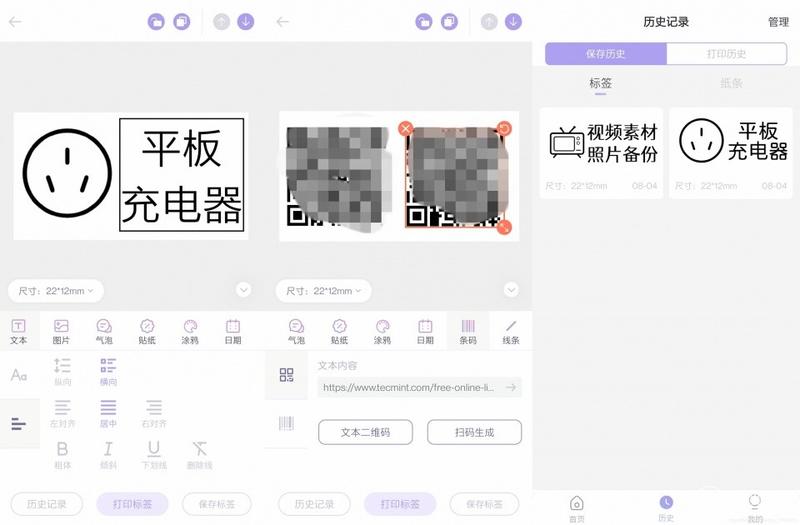Open the Aa font settings side tab
Screen dimensions: 800x525
click(x=19, y=375)
